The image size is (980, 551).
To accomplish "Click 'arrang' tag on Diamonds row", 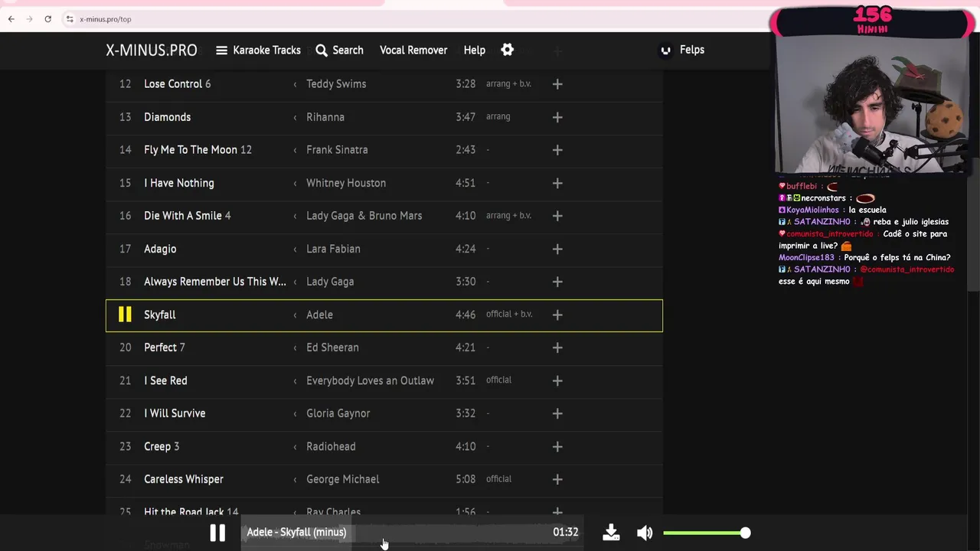I will [498, 116].
